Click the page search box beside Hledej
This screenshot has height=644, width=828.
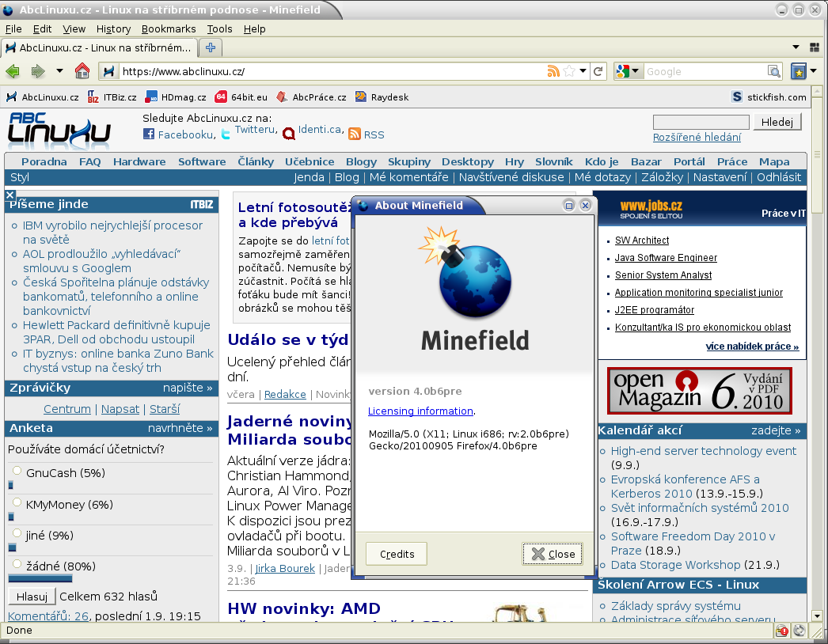click(701, 122)
